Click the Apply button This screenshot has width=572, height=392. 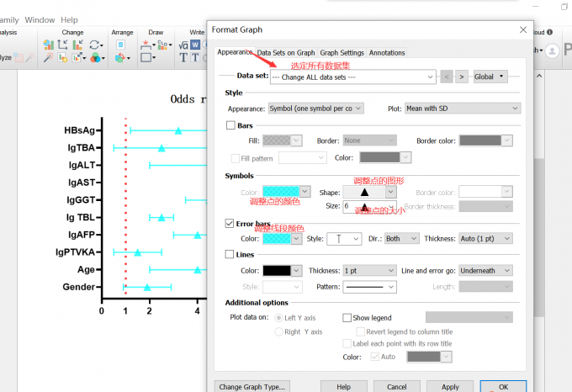451,387
